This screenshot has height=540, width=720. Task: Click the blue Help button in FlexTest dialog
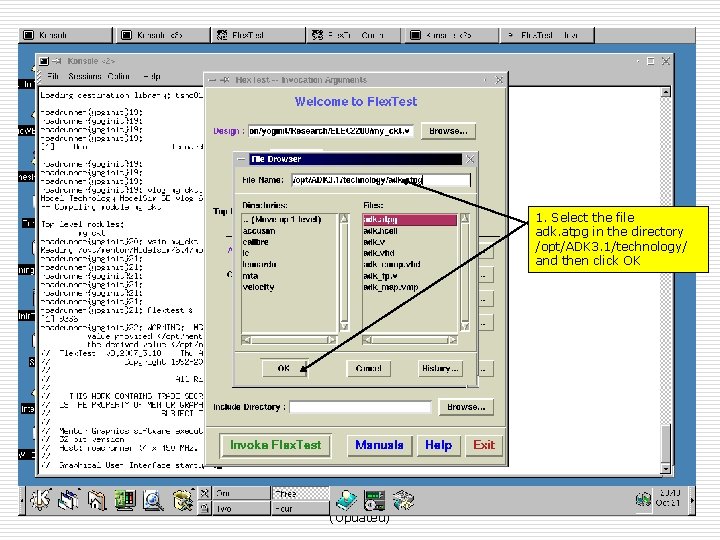click(x=438, y=445)
